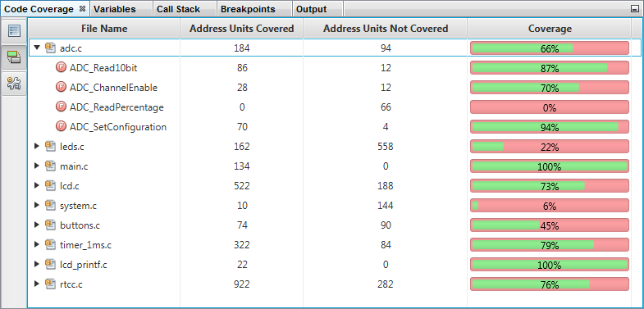
Task: Click the file icon beside rtcc.c
Action: (x=51, y=284)
